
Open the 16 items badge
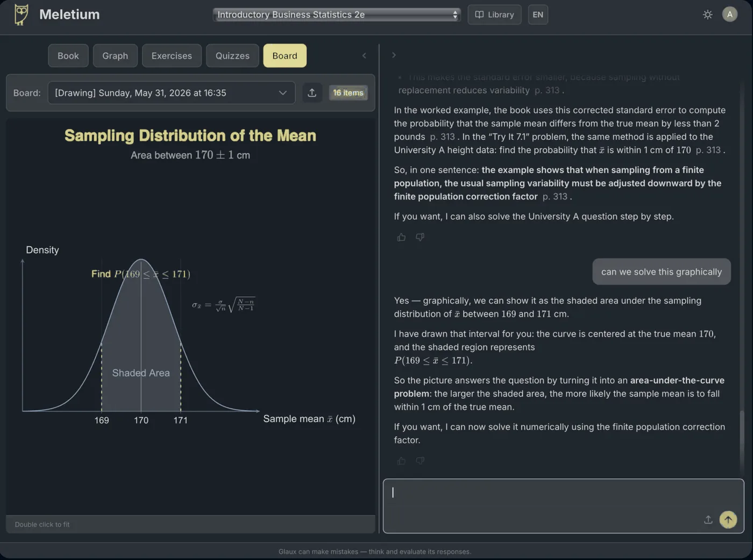point(348,93)
